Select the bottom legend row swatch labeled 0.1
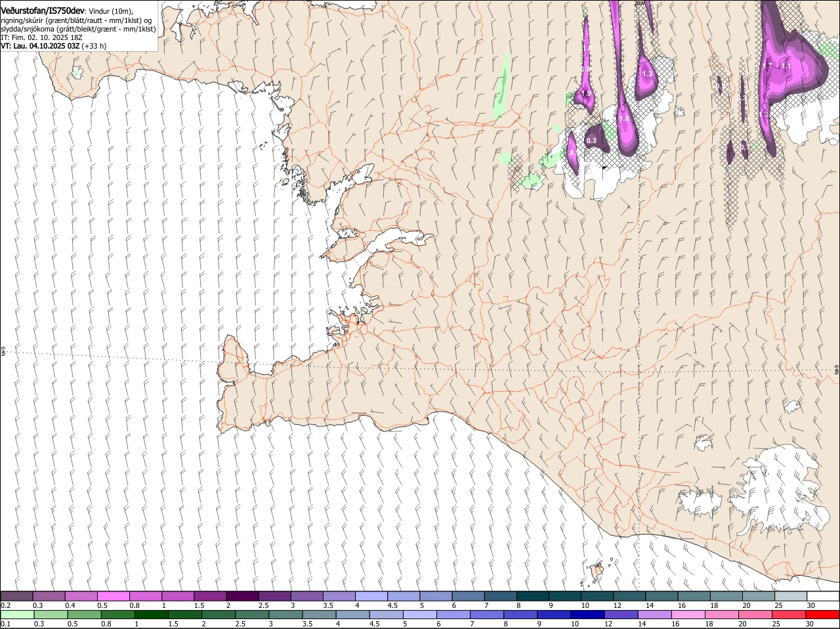The height and width of the screenshot is (629, 840). [18, 615]
